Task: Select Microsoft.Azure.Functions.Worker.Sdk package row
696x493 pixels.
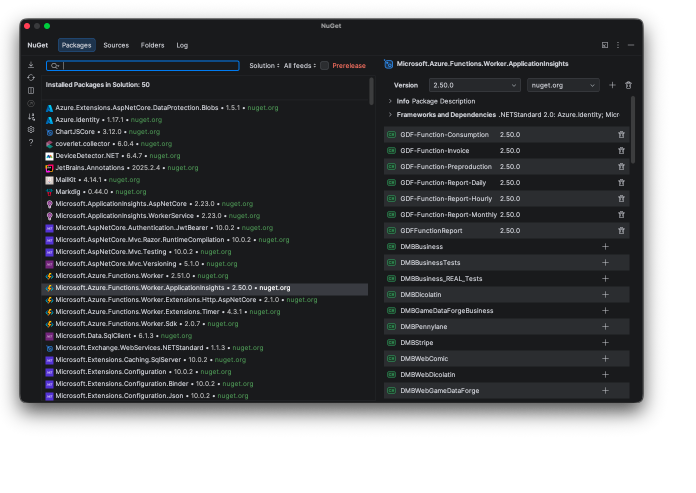Action: (205, 323)
